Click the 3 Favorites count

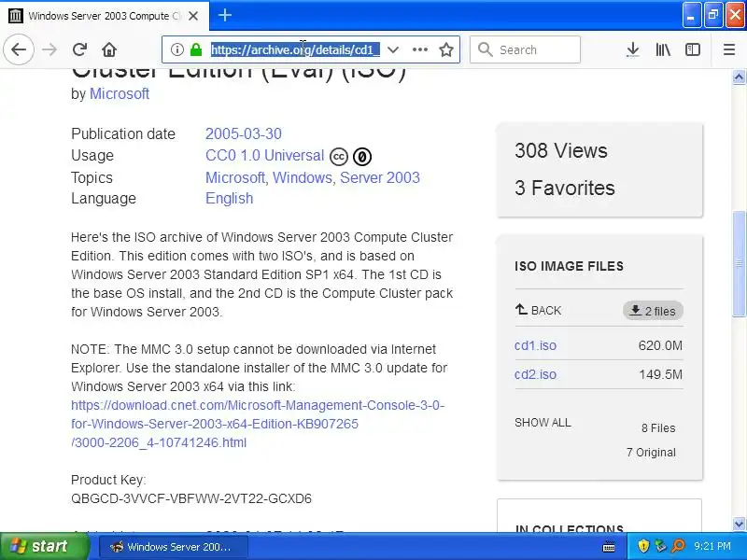[x=565, y=189]
